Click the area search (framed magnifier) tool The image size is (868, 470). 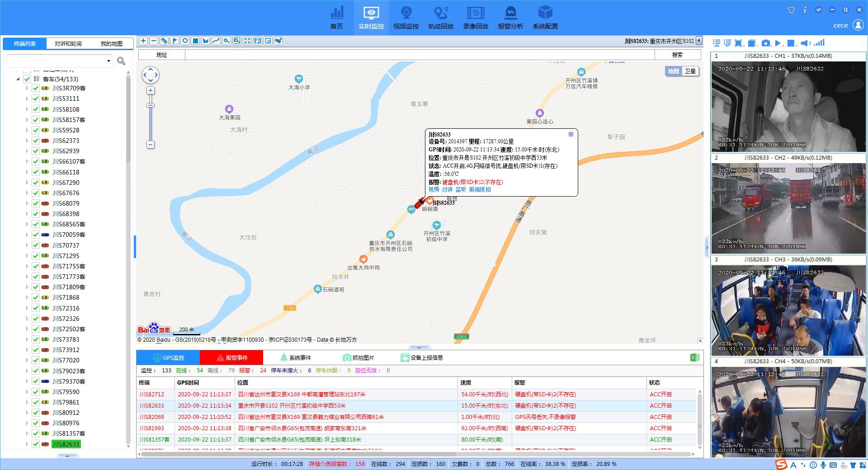[237, 41]
